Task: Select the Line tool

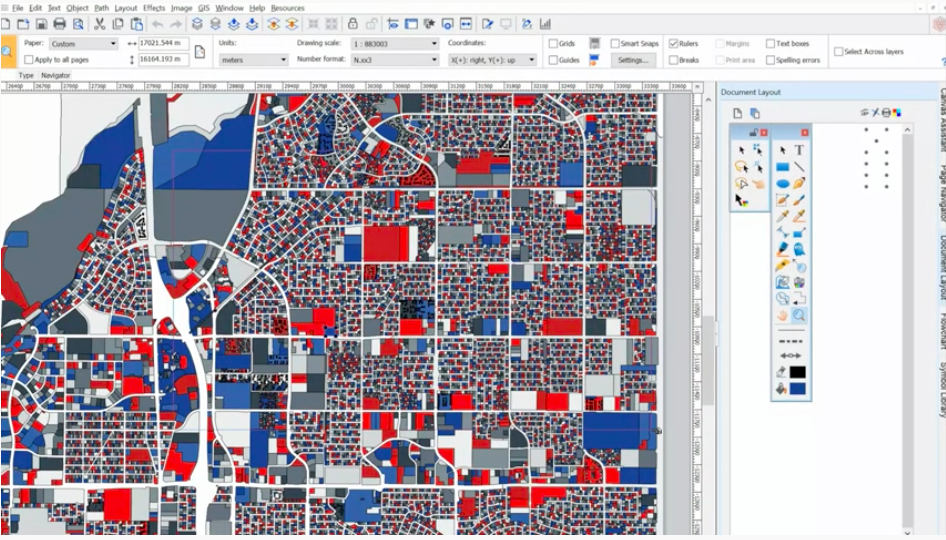Action: tap(800, 167)
